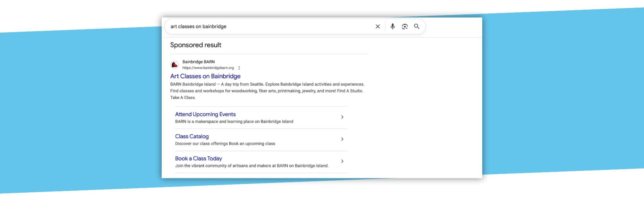Click the https://www.bainbridgebarn.org URL text
The height and width of the screenshot is (201, 644).
point(208,68)
